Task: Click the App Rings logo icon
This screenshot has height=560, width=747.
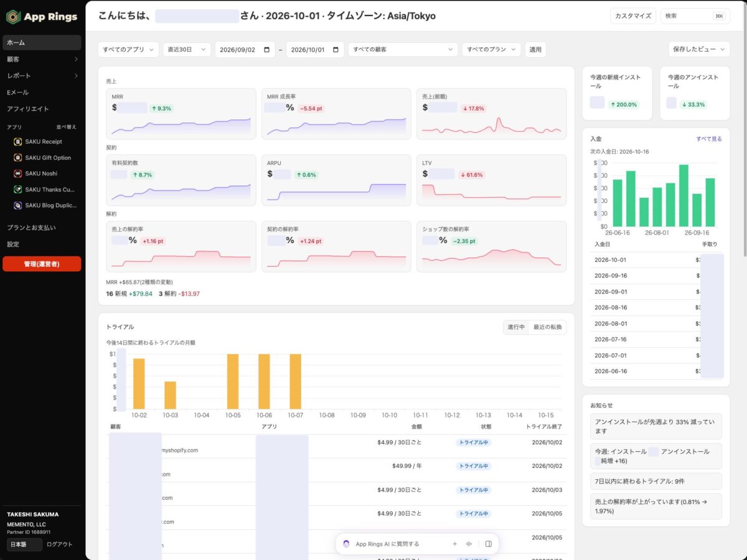Action: click(12, 17)
